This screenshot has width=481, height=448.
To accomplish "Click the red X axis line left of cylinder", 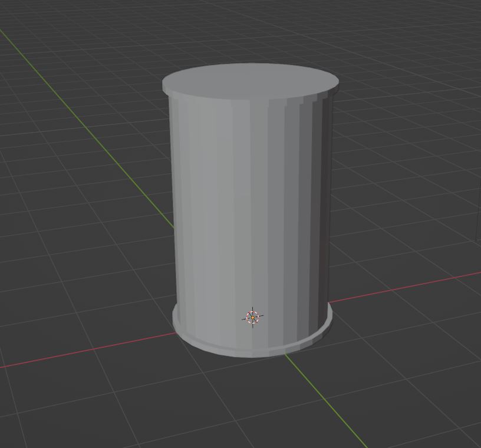I will pyautogui.click(x=88, y=350).
